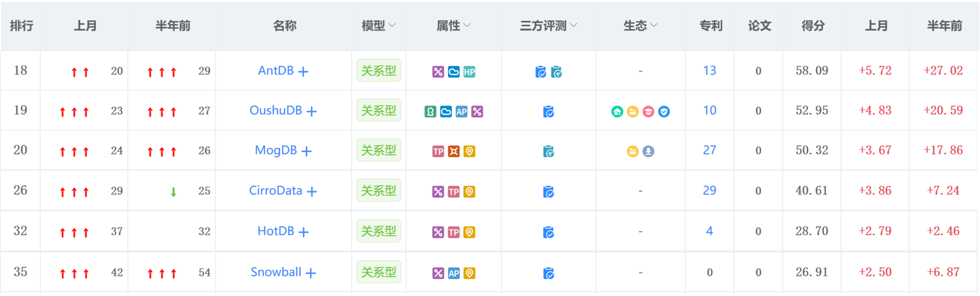Viewport: 980px width, 296px height.
Task: Open the 生态 column header dropdown
Action: point(653,26)
